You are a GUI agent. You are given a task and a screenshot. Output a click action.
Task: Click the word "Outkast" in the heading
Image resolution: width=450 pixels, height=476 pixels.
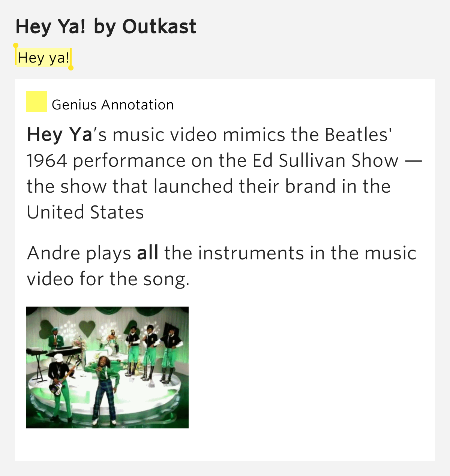[x=159, y=27]
